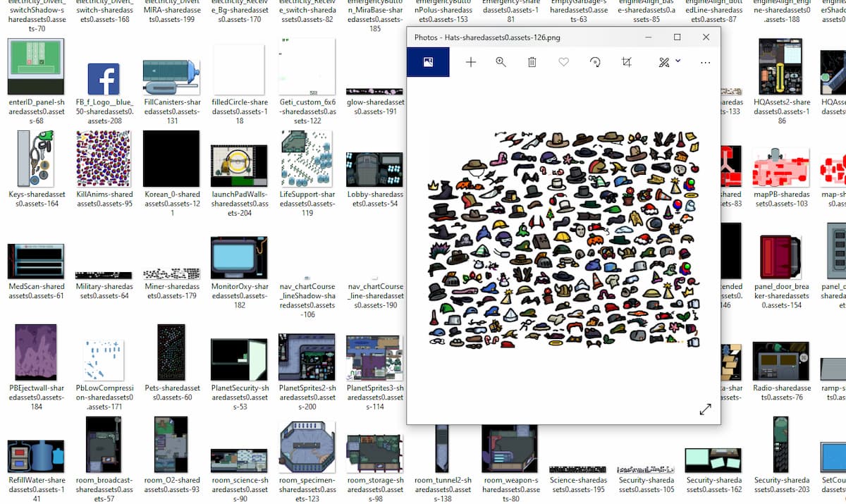Image resolution: width=846 pixels, height=504 pixels.
Task: Open the crop tool
Action: pyautogui.click(x=626, y=62)
